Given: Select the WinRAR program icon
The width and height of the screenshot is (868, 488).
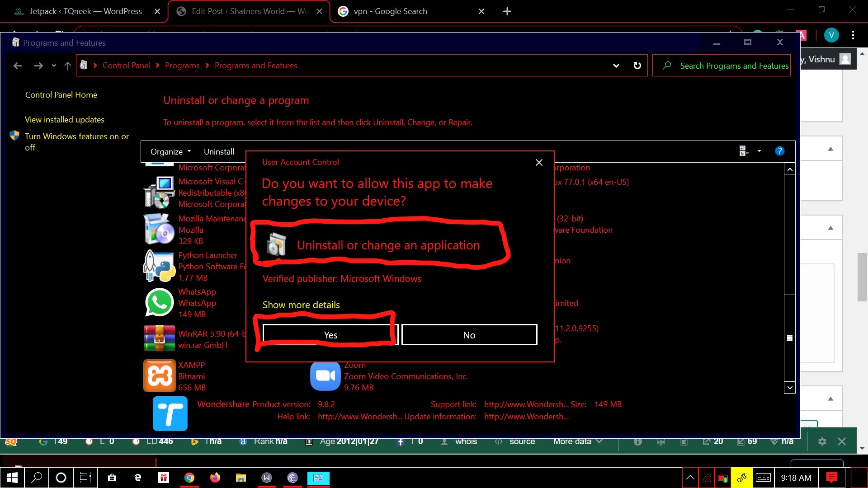Looking at the screenshot, I should point(159,338).
